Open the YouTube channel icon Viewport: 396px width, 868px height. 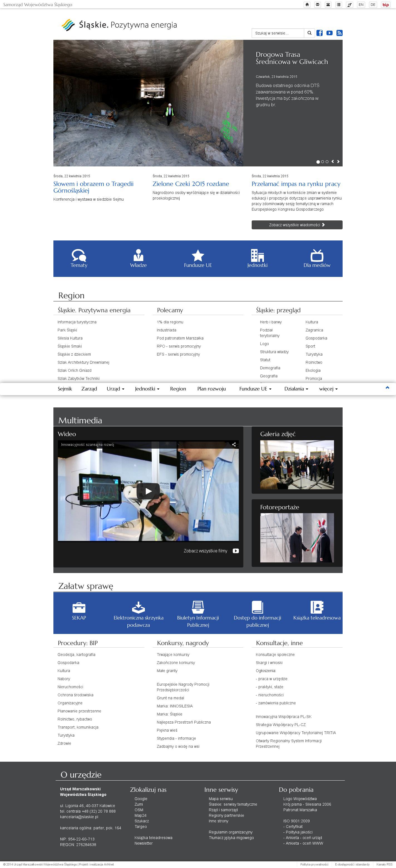[x=329, y=33]
